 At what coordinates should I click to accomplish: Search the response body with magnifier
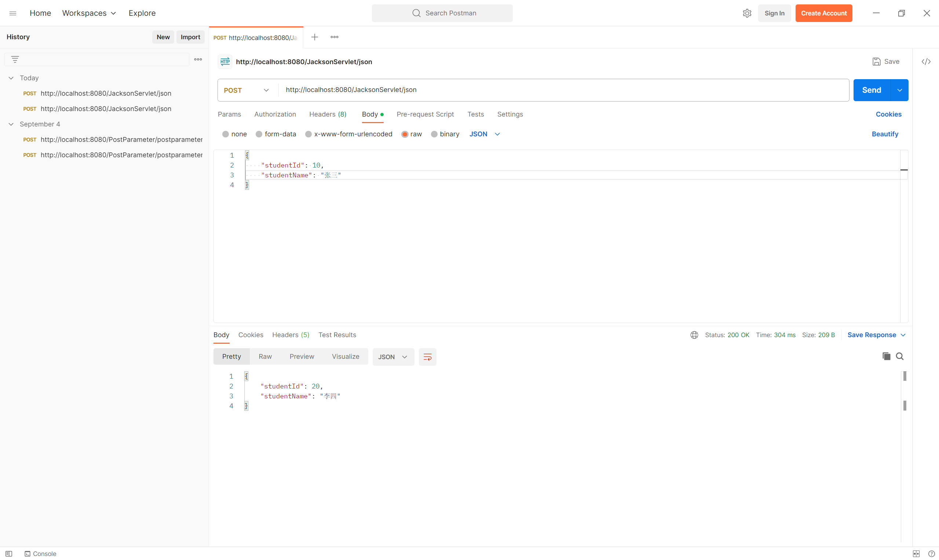(899, 356)
